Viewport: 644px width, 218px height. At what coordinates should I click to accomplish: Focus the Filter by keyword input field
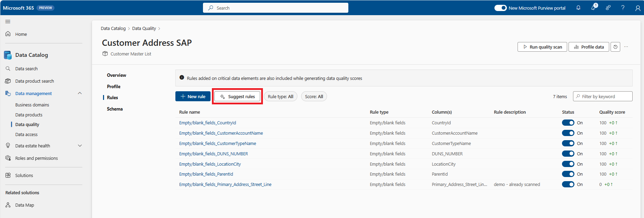pyautogui.click(x=603, y=96)
